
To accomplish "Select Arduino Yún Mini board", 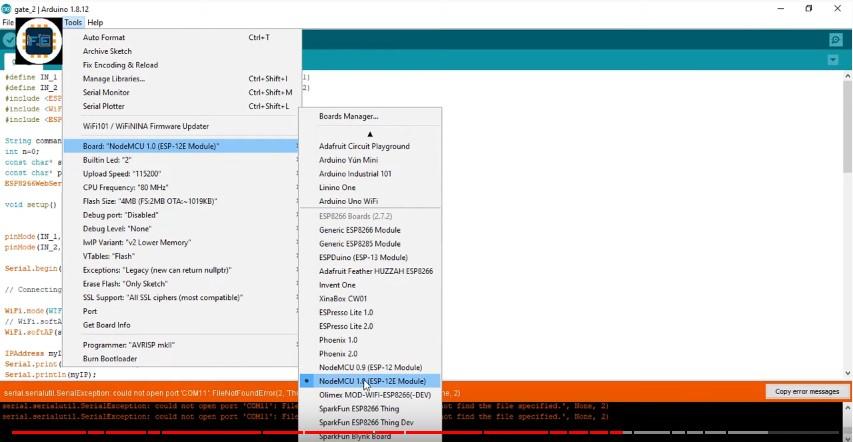I will pos(370,160).
